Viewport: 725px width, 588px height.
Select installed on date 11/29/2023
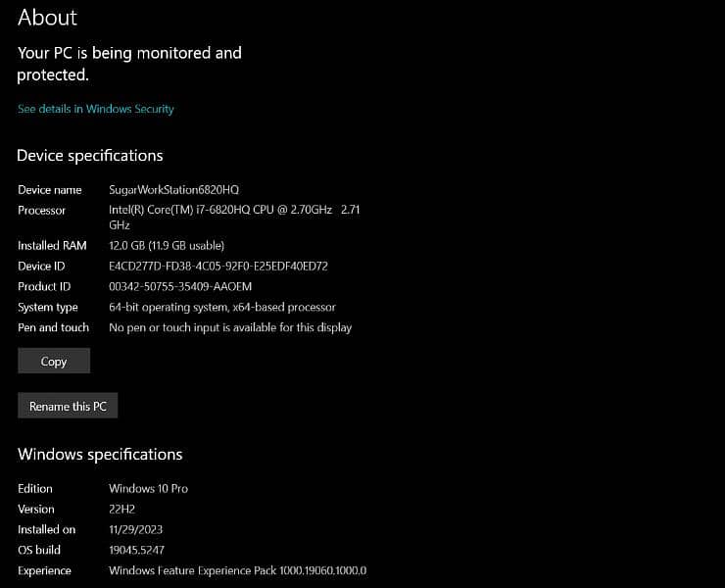point(136,529)
